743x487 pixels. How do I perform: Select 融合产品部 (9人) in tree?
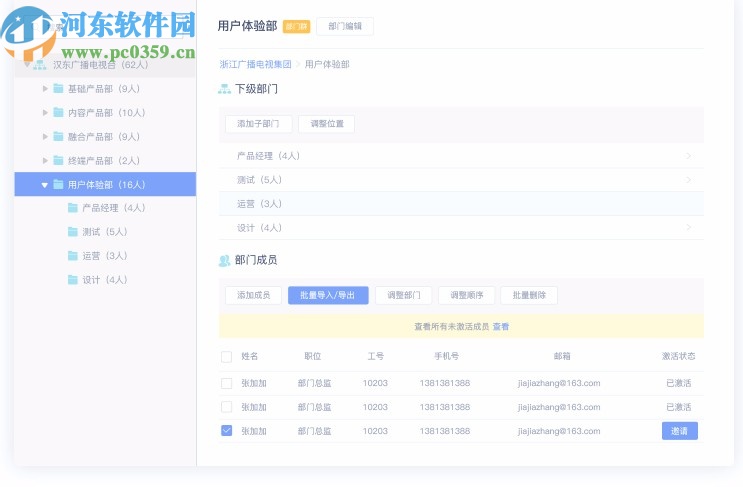pyautogui.click(x=104, y=137)
